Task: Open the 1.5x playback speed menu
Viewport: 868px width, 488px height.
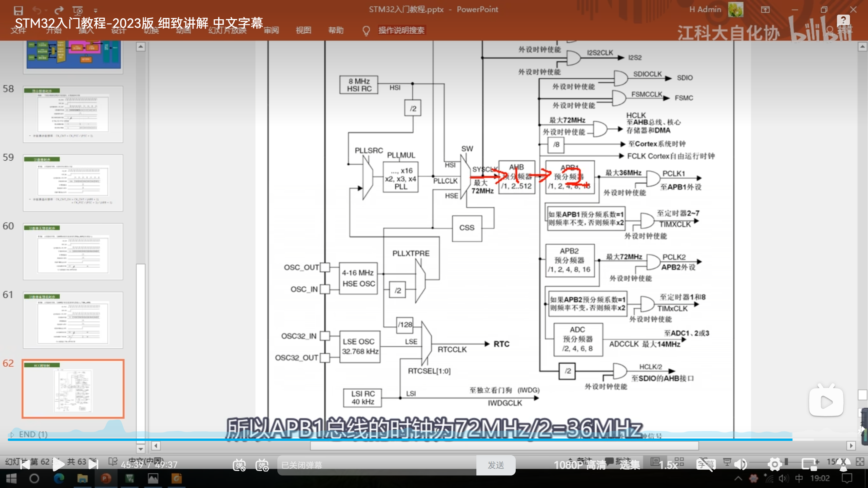Action: 668,465
